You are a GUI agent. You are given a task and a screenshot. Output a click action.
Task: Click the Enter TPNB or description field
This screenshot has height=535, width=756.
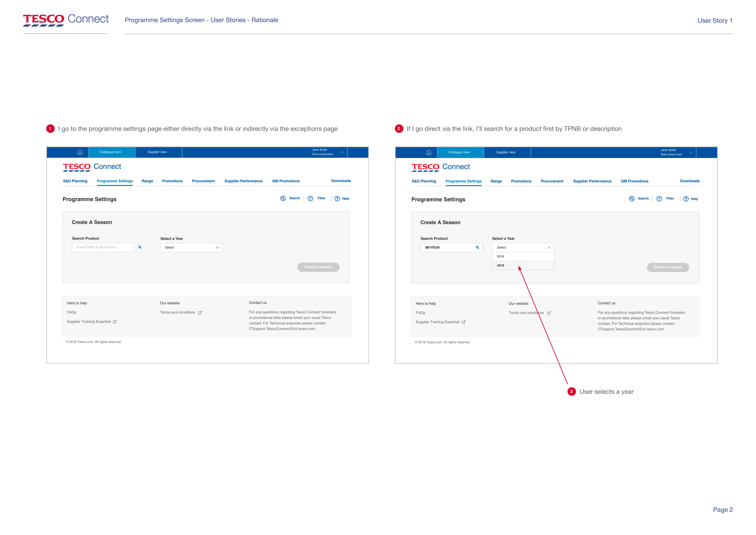tap(103, 247)
